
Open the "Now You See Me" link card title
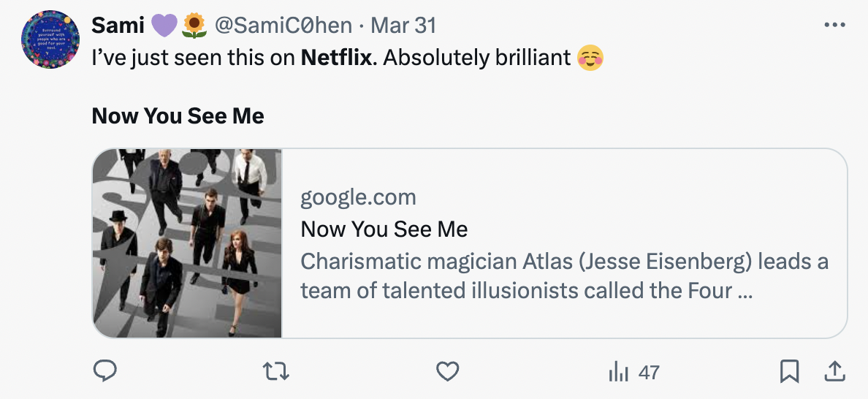pyautogui.click(x=384, y=229)
